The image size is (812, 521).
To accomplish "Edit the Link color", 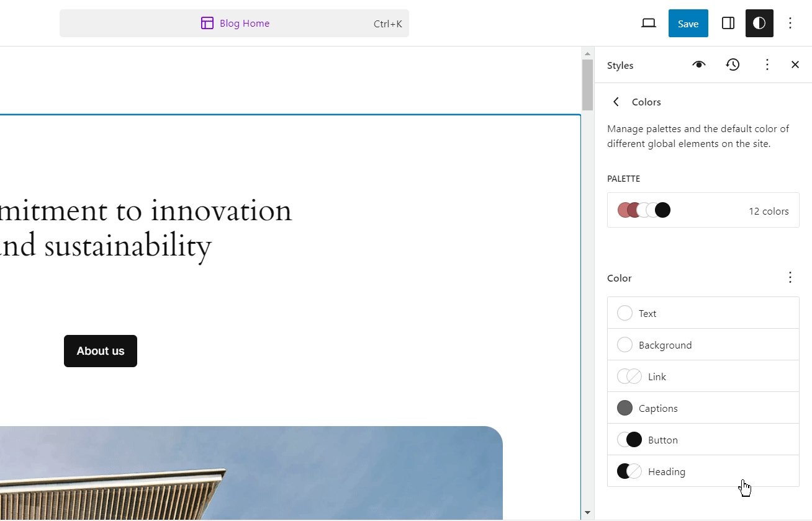I will tap(703, 376).
